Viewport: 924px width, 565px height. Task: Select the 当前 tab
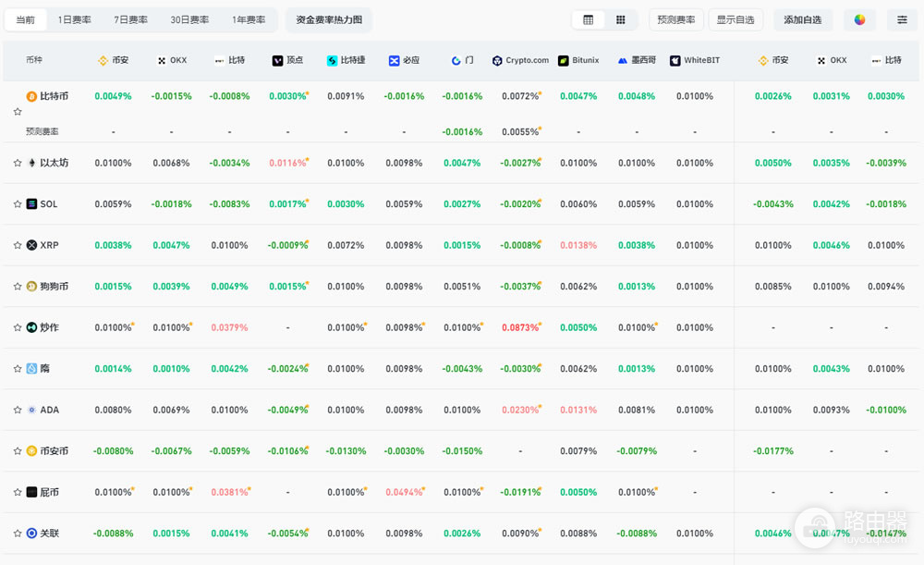(25, 19)
